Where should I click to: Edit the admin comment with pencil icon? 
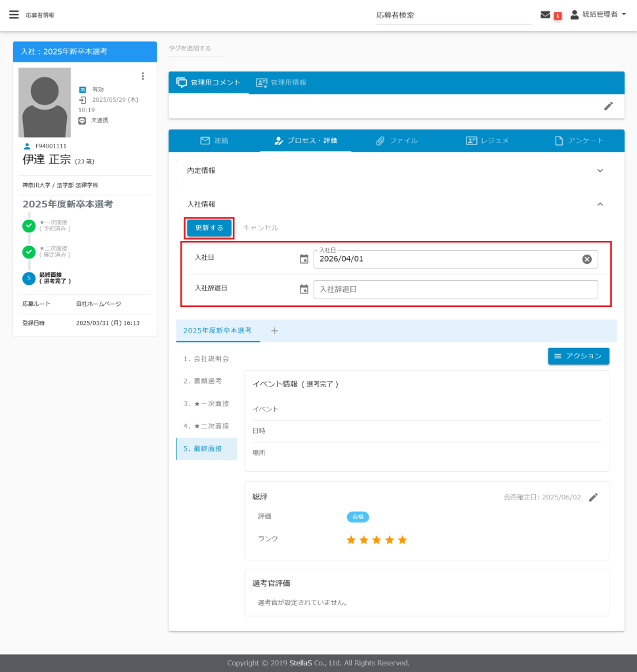click(608, 106)
